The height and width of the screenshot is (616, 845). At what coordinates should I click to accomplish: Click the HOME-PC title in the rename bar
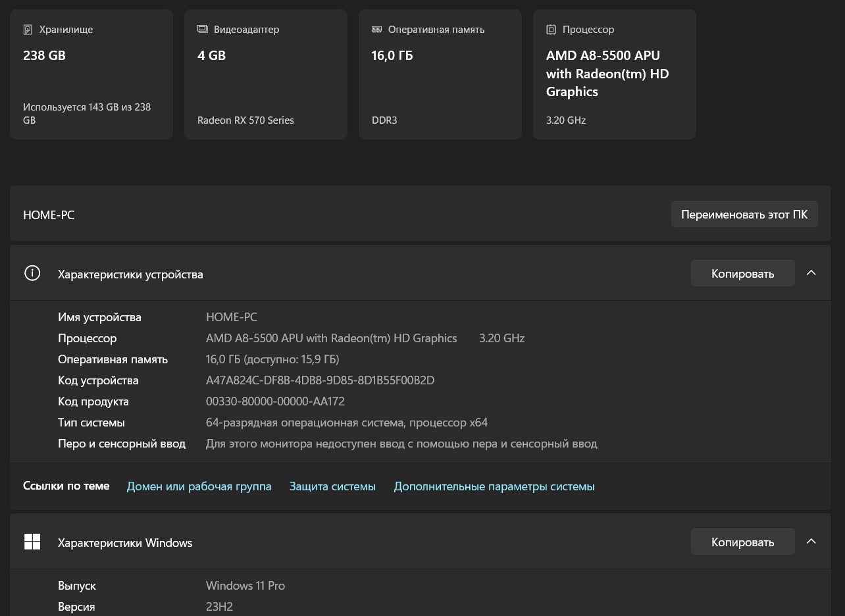[49, 215]
